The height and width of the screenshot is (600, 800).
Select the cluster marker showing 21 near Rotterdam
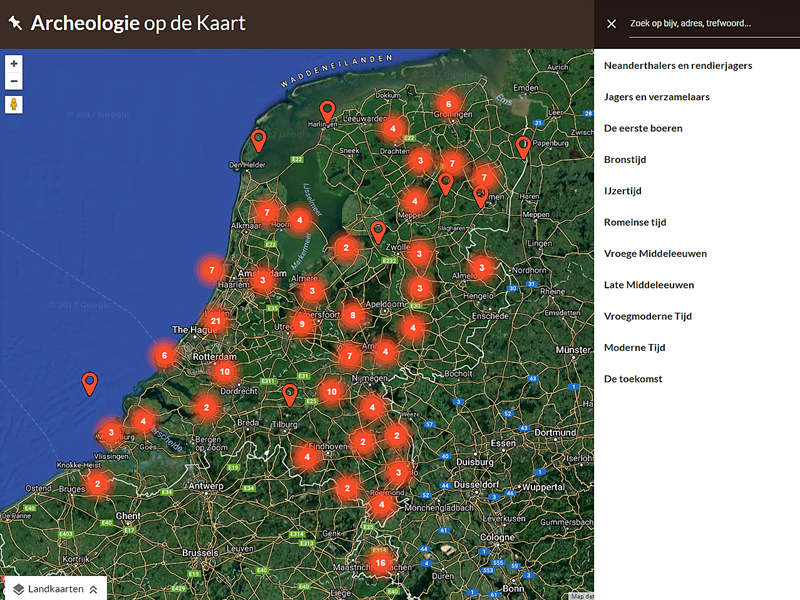click(215, 321)
